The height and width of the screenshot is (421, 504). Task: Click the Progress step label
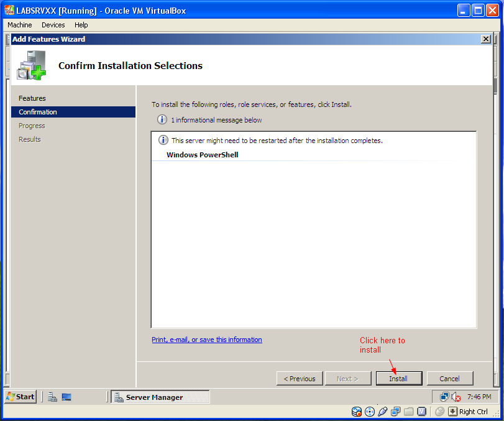pos(32,126)
